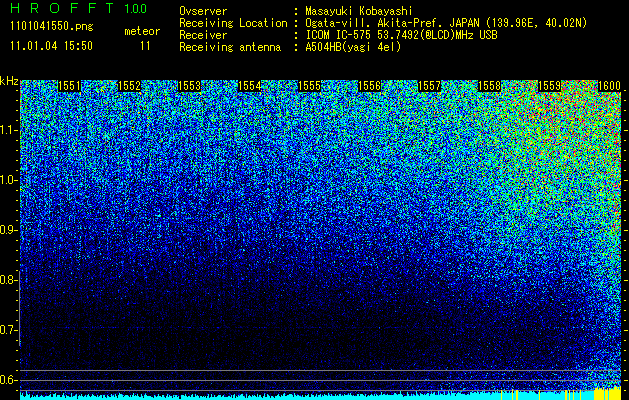Viewport: 629px width, 400px height.
Task: Click the kHz axis unit label
Action: point(9,81)
